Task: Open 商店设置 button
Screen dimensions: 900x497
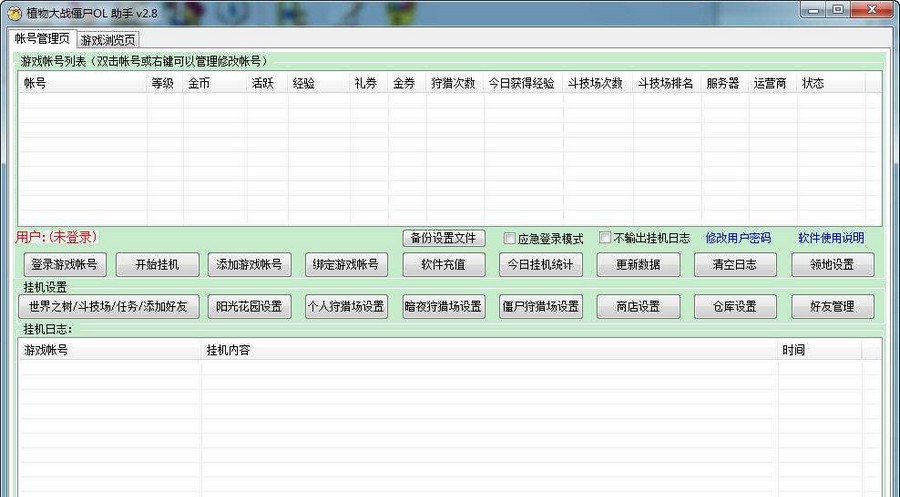Action: tap(638, 306)
